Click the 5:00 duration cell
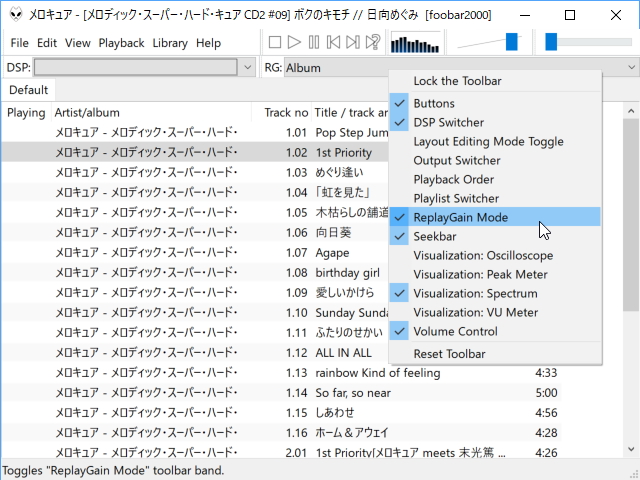The width and height of the screenshot is (640, 480). (546, 392)
